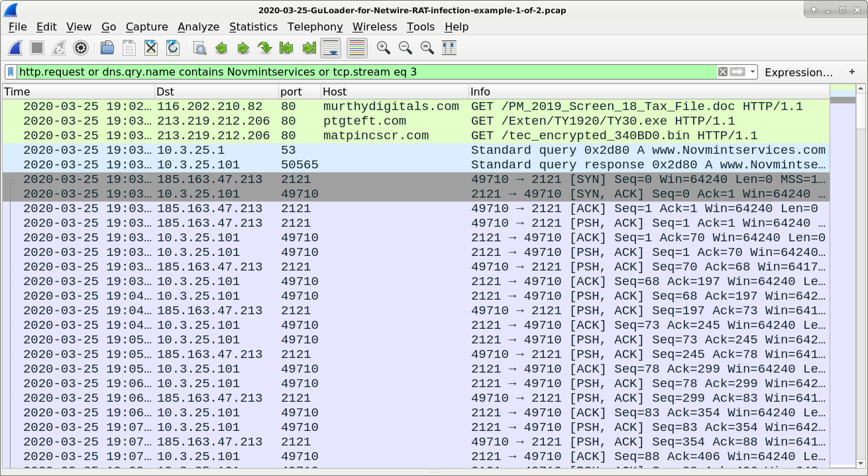
Task: Reload the capture file
Action: pos(171,48)
